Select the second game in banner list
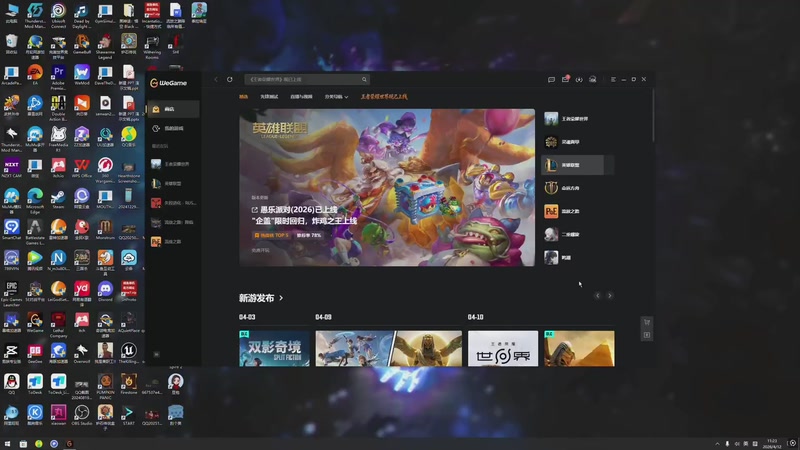This screenshot has width=800, height=450. pos(577,142)
